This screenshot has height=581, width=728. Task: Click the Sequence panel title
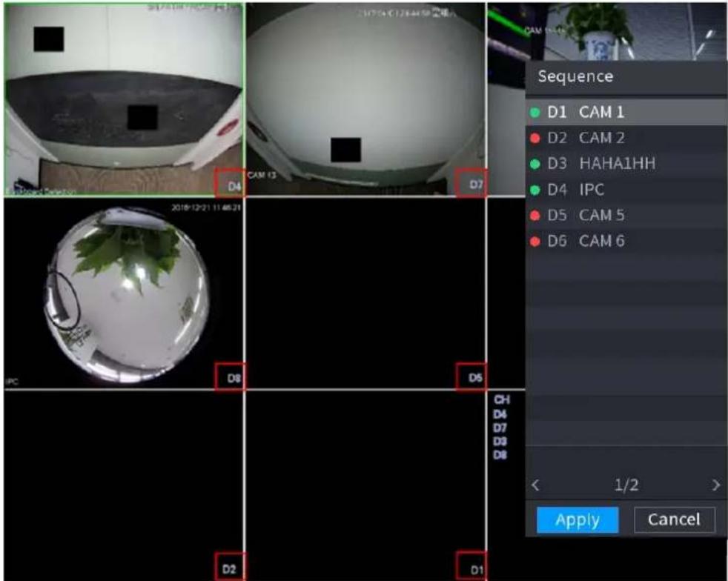tap(575, 76)
